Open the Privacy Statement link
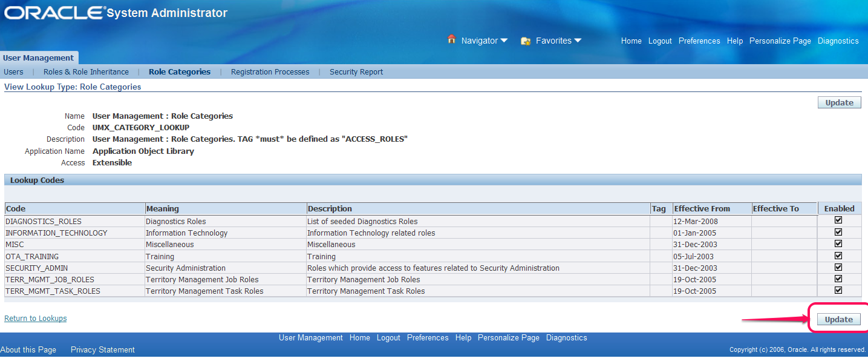 pyautogui.click(x=103, y=350)
